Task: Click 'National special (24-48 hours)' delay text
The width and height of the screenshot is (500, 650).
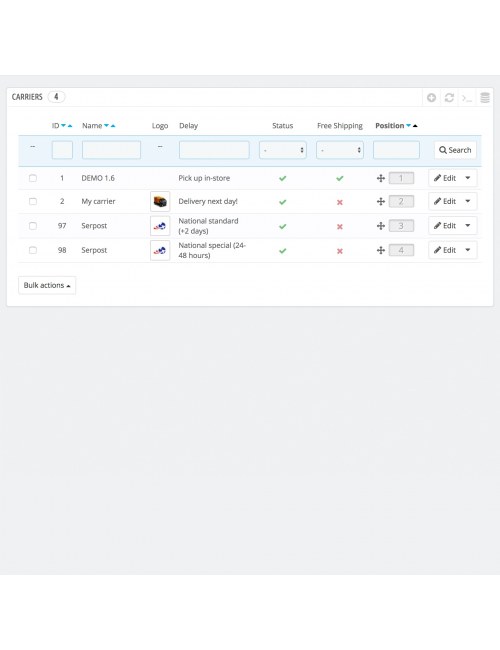Action: tap(212, 250)
